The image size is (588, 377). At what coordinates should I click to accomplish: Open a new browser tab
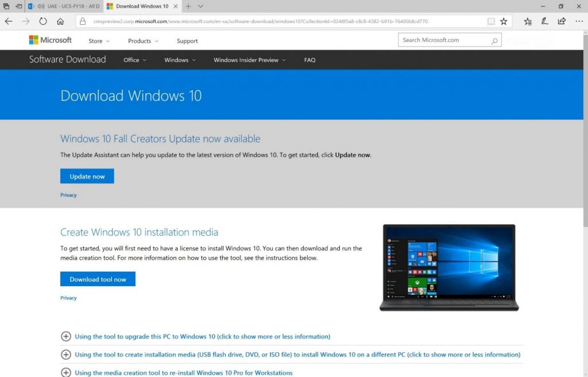point(189,6)
